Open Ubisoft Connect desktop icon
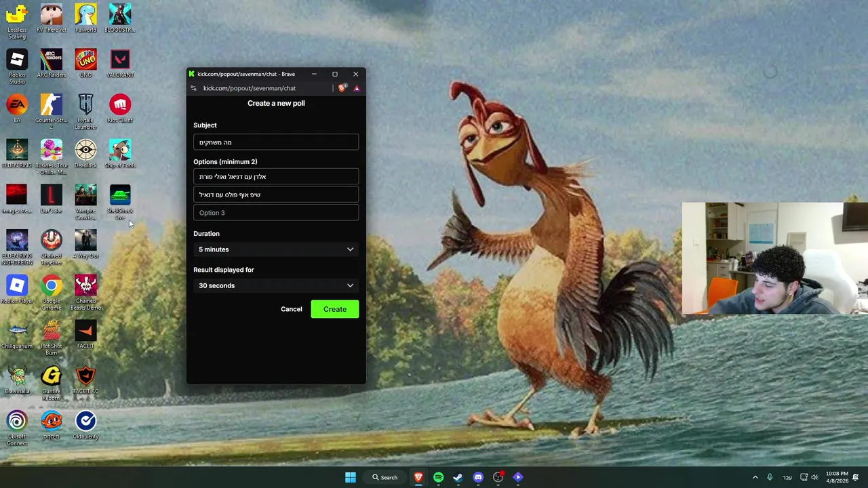 point(17,428)
